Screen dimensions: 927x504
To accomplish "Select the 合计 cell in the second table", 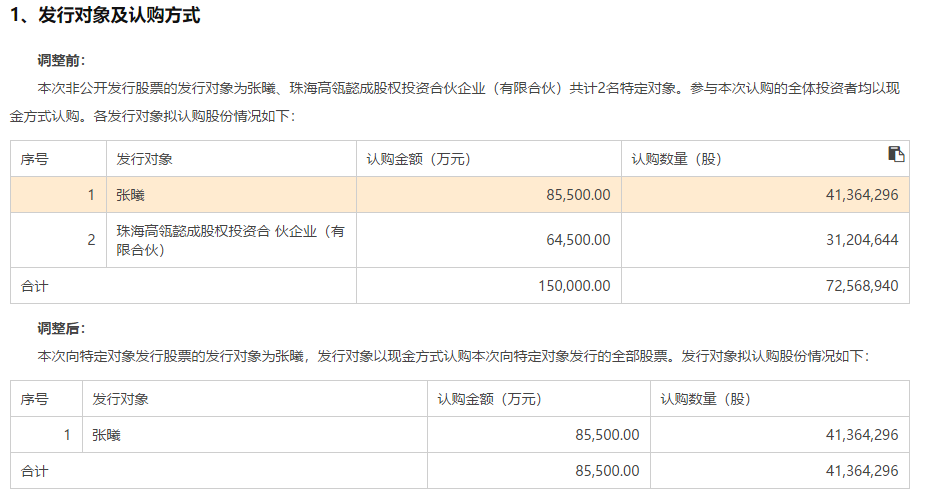I will [x=35, y=471].
